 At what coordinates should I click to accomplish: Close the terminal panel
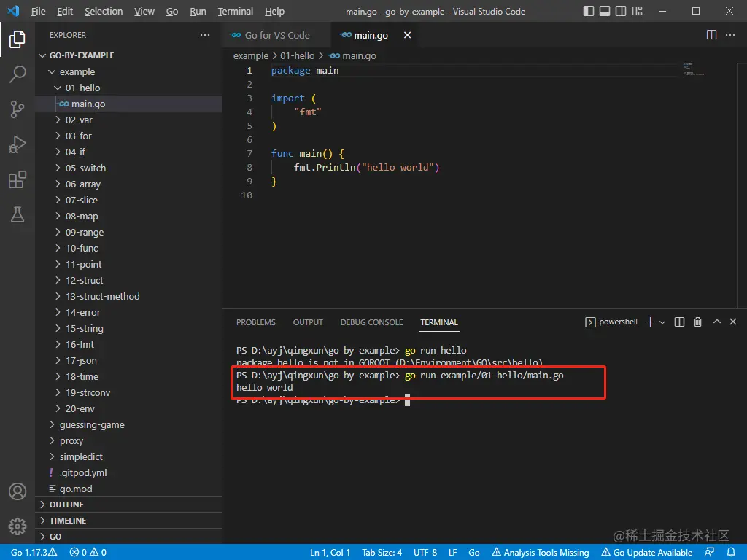733,322
